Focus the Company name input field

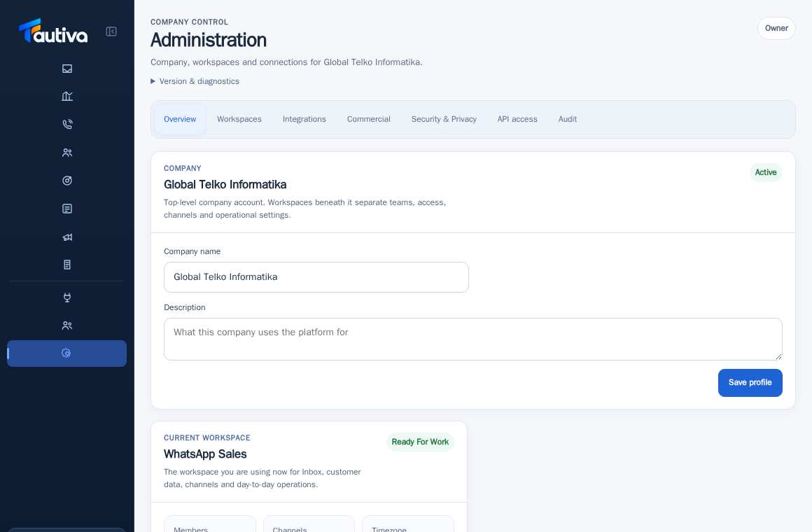tap(316, 277)
